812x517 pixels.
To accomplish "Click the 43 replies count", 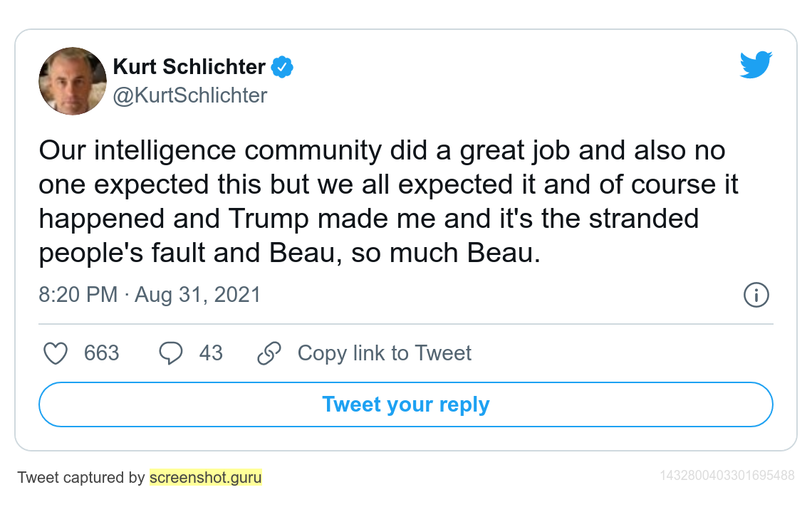I will [x=211, y=353].
